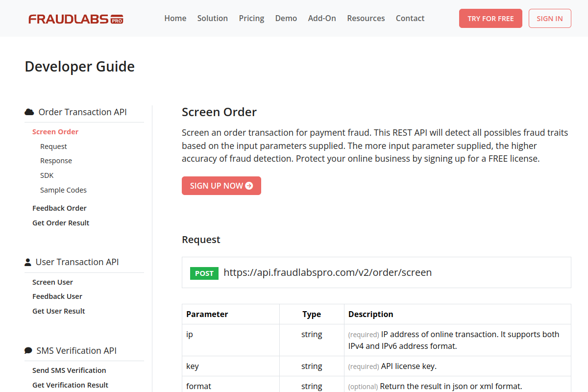Open Feedback User in the sidebar

pyautogui.click(x=57, y=296)
